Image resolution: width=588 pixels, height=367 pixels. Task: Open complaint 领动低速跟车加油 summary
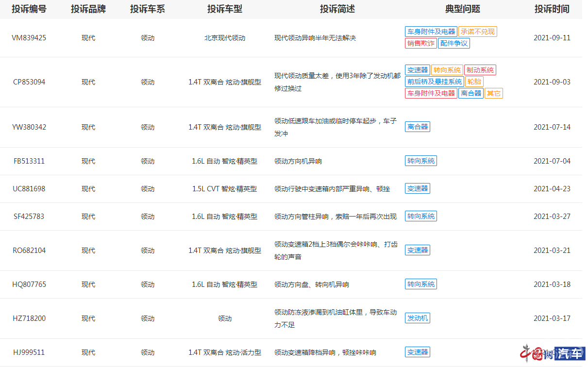tap(336, 127)
